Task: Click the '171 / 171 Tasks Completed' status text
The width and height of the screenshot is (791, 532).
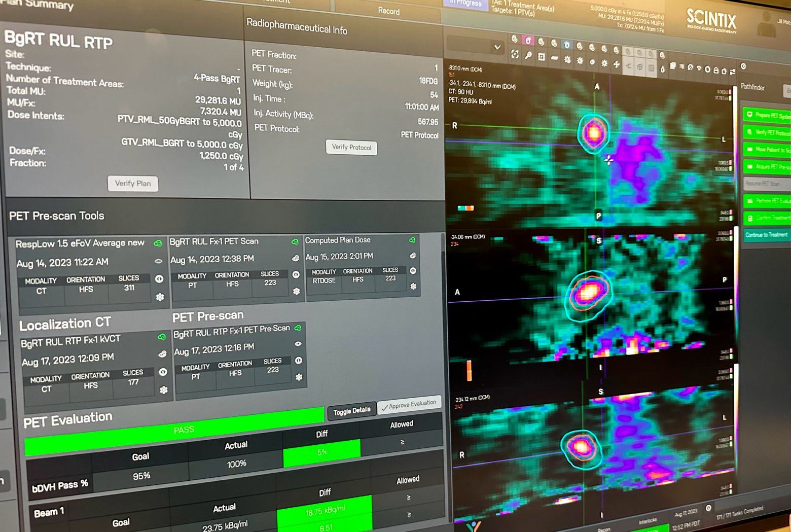Action: click(x=740, y=513)
